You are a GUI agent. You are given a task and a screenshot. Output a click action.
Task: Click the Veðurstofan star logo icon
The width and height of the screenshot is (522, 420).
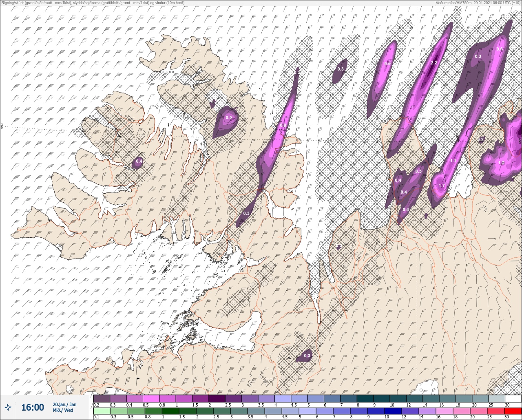click(8, 407)
